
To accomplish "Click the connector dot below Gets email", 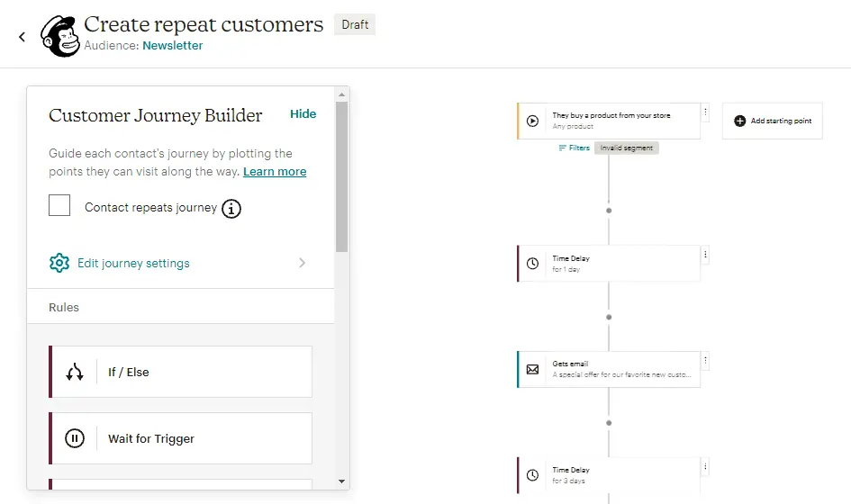I will click(x=609, y=423).
